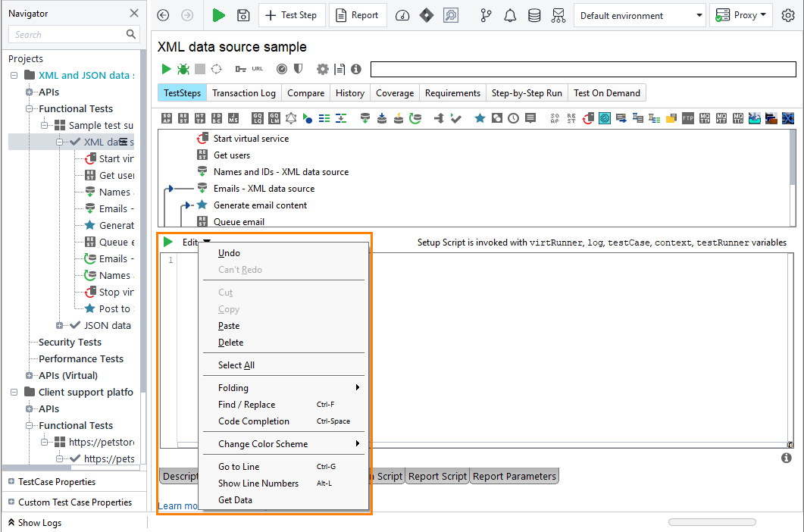
Task: Show Logs at the bottom left
Action: 35,522
